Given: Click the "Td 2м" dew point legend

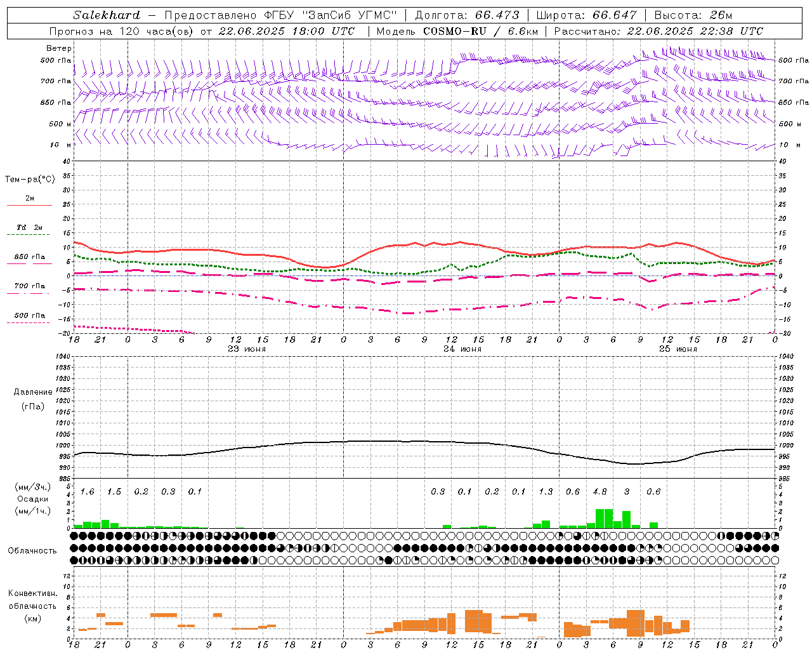Looking at the screenshot, I should (29, 227).
